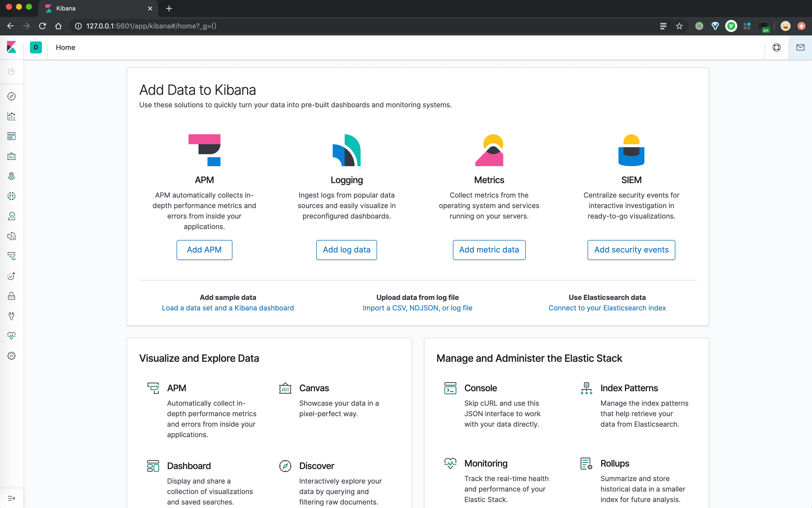Open Logs from the sidebar icon
This screenshot has height=508, width=812.
point(11,236)
